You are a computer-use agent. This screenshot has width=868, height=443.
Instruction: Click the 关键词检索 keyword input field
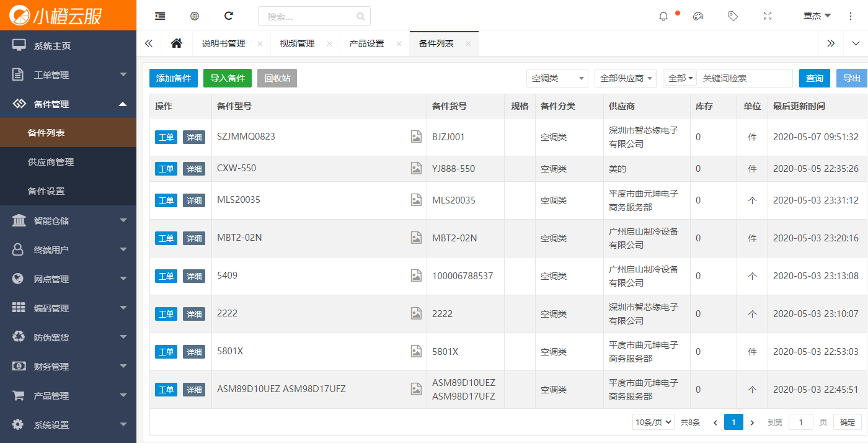[745, 78]
